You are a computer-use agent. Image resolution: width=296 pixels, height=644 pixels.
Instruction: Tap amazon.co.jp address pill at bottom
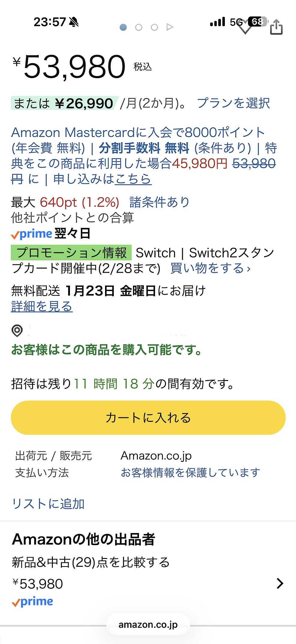point(148,624)
